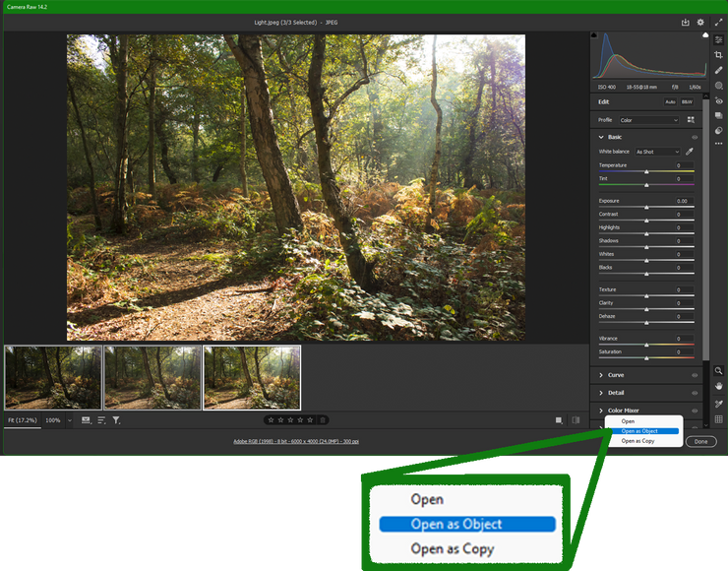This screenshot has height=571, width=728.
Task: Select the Red Eye removal tool
Action: coord(719,100)
